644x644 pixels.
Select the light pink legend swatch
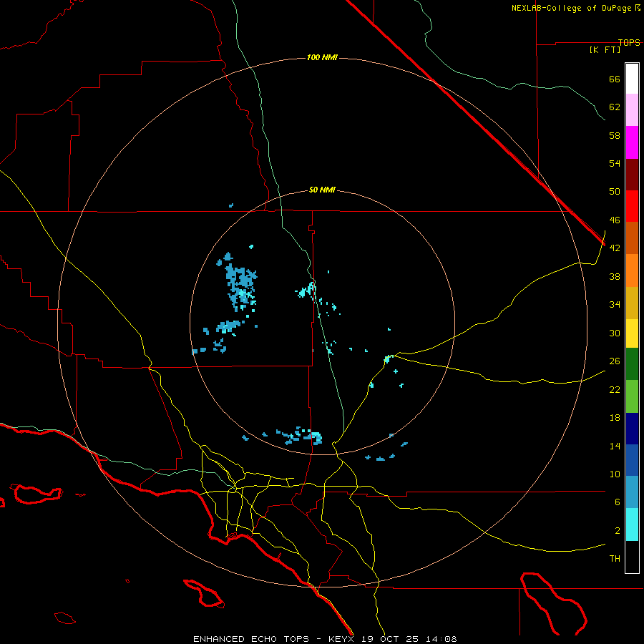point(632,110)
